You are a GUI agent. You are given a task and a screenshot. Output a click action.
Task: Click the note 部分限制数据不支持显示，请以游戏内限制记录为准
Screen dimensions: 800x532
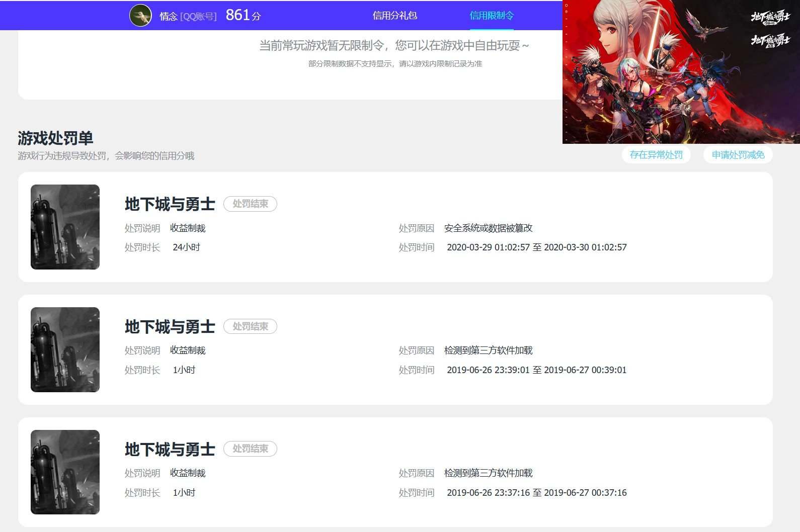click(x=395, y=64)
